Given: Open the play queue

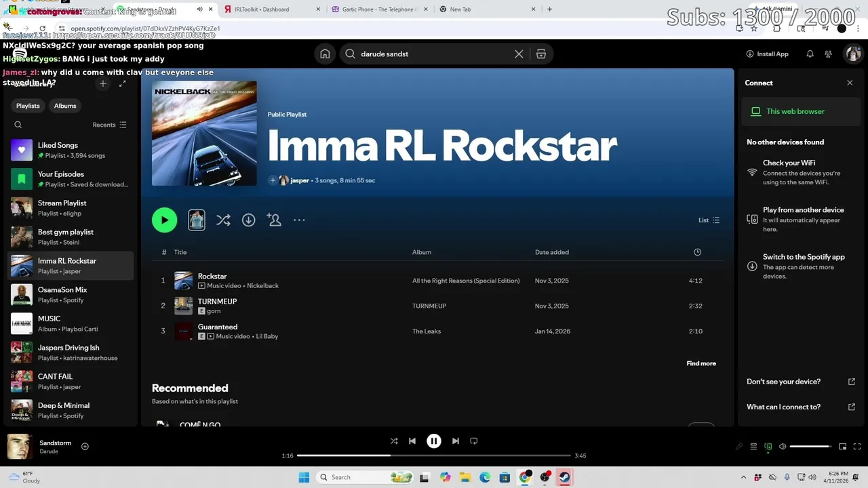Looking at the screenshot, I should pos(753,447).
